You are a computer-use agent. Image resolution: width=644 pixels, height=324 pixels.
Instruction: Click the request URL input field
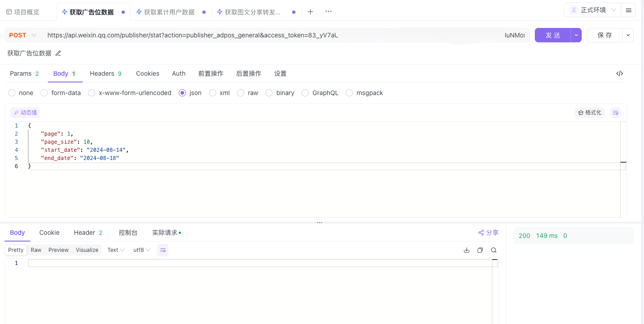click(x=287, y=35)
